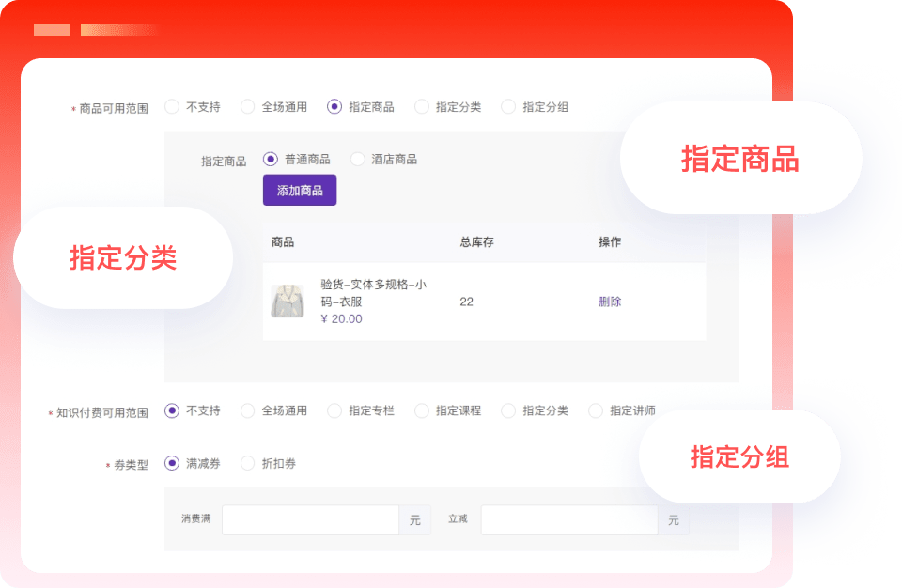This screenshot has height=588, width=902.
Task: Select 指定分组 radio option
Action: click(x=508, y=107)
